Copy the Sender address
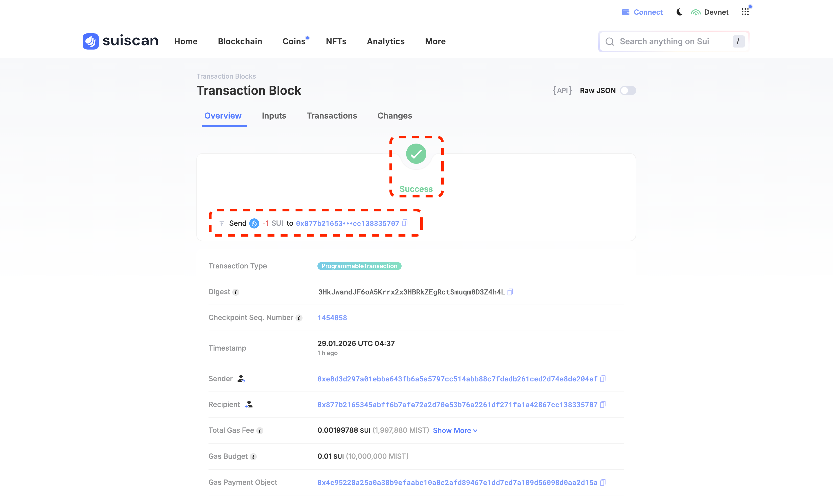833x504 pixels. pyautogui.click(x=603, y=379)
